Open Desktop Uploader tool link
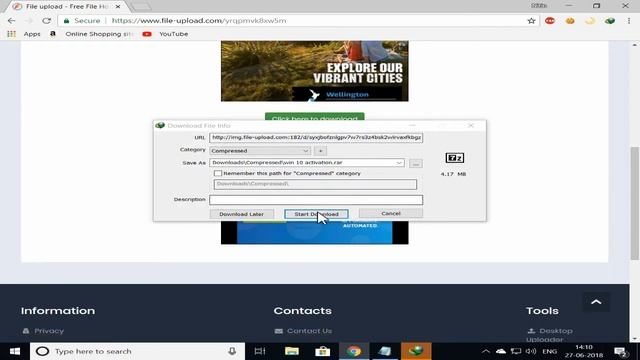 tap(549, 335)
